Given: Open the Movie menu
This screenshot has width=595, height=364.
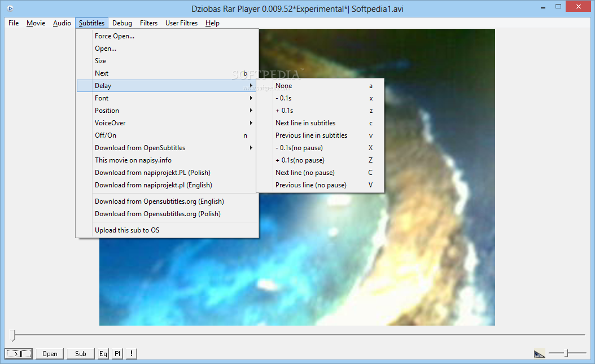Looking at the screenshot, I should [x=36, y=23].
